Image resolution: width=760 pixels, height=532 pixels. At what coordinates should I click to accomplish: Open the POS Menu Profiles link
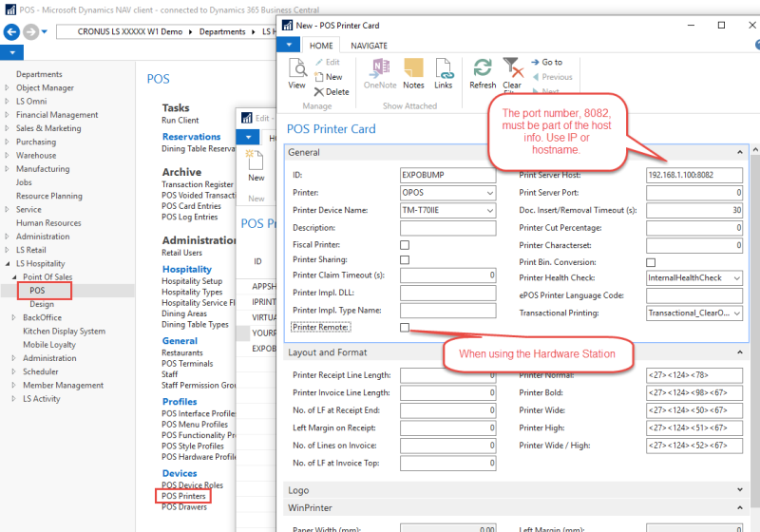195,425
